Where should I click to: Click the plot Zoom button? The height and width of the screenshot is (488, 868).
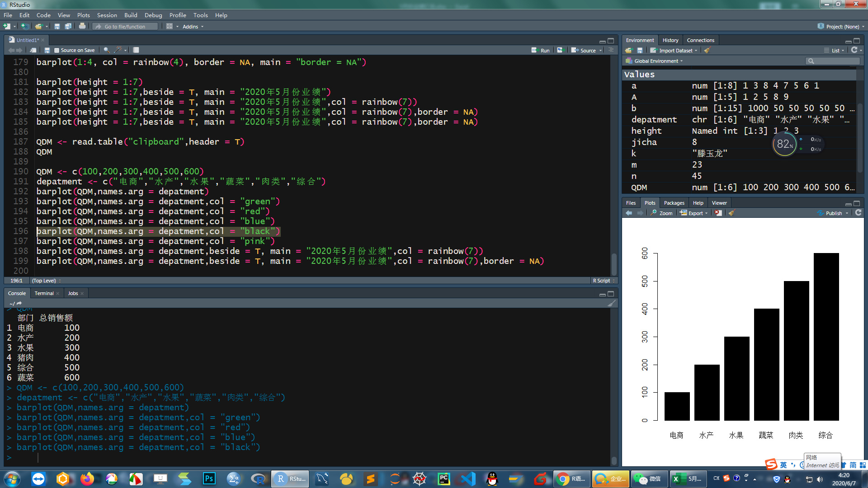(x=662, y=213)
